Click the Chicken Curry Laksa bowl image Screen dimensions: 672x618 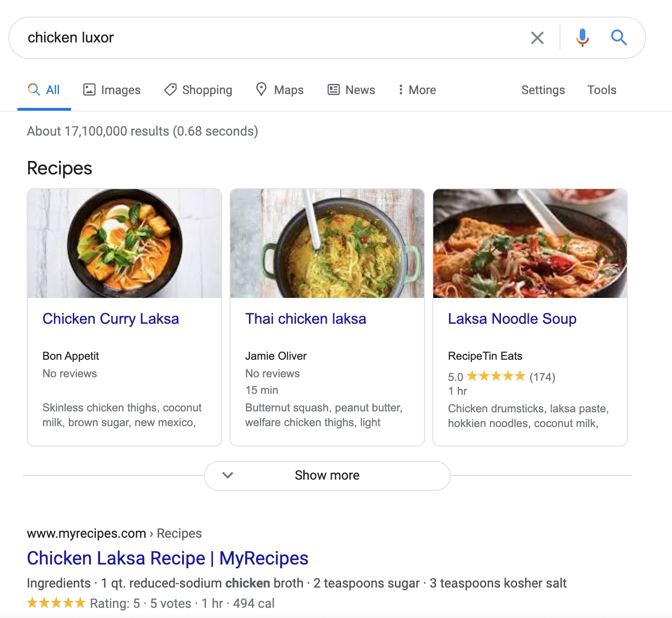[x=124, y=244]
